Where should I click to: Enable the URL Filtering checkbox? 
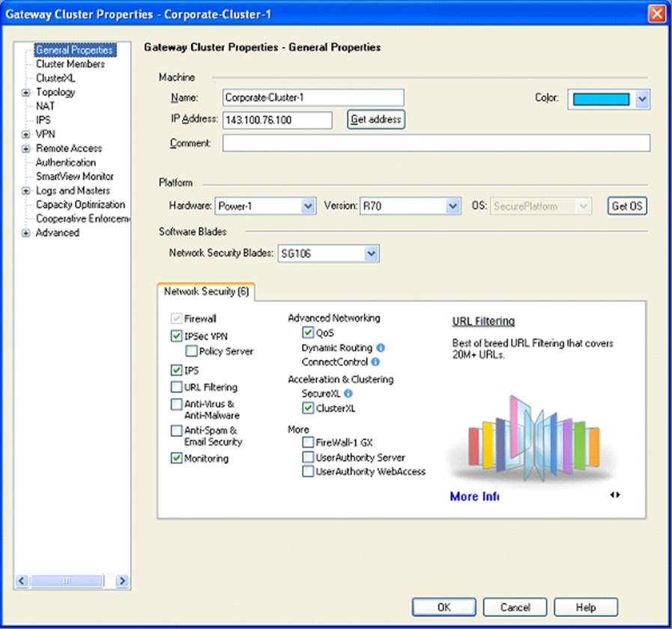[x=177, y=388]
